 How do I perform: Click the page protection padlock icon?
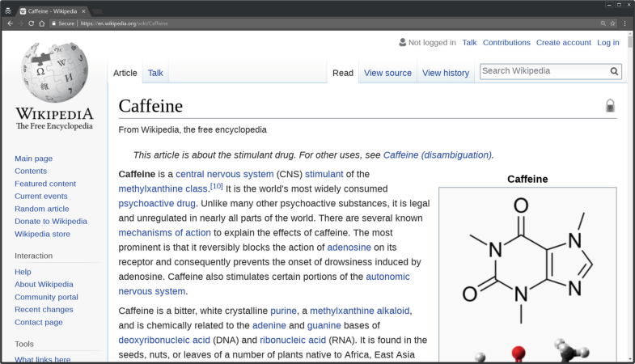610,106
